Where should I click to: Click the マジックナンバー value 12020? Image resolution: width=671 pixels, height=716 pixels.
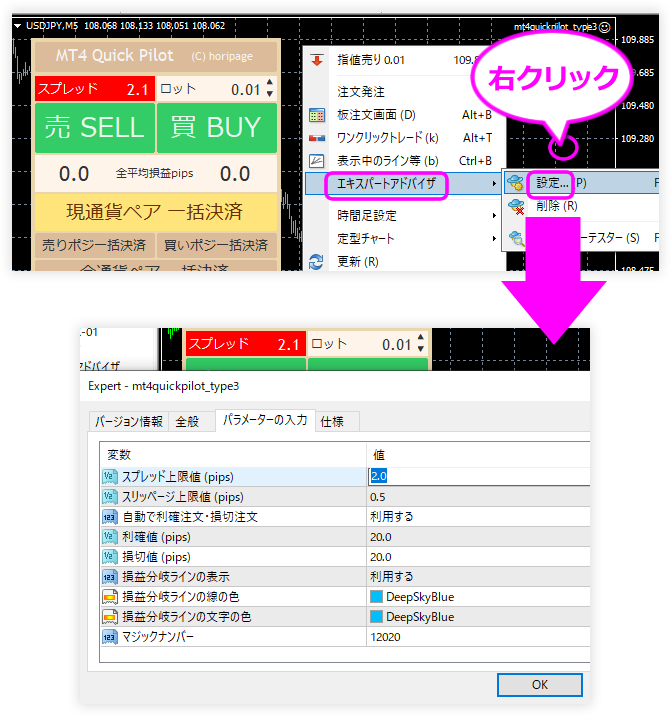[x=386, y=637]
